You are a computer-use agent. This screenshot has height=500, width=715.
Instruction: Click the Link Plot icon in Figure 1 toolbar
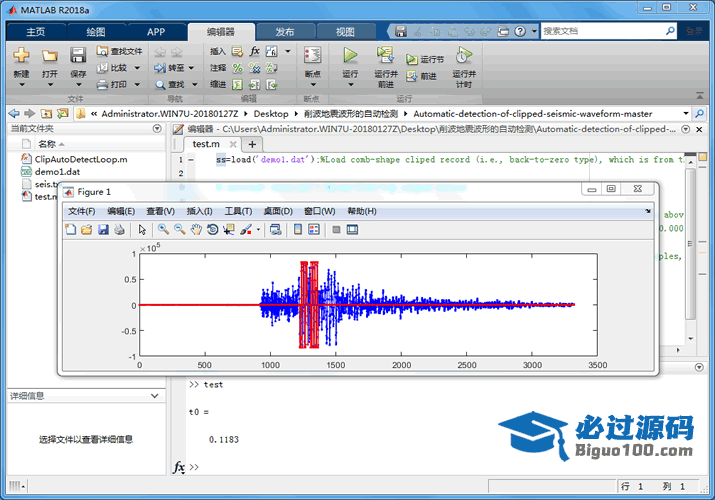pos(275,230)
